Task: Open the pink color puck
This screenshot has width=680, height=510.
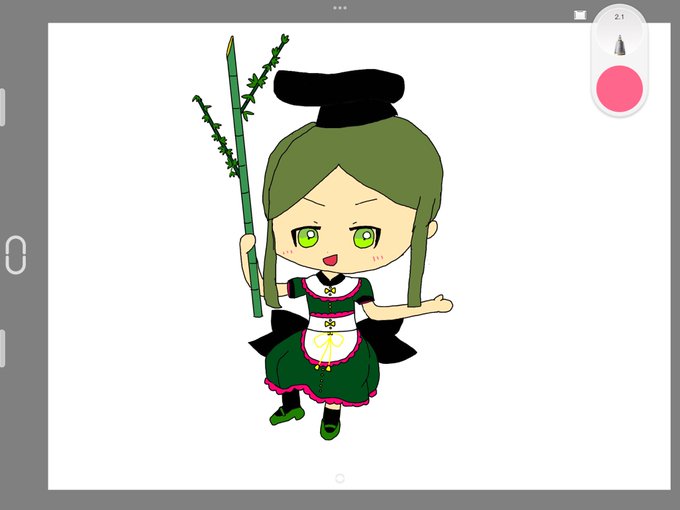Action: [x=619, y=89]
